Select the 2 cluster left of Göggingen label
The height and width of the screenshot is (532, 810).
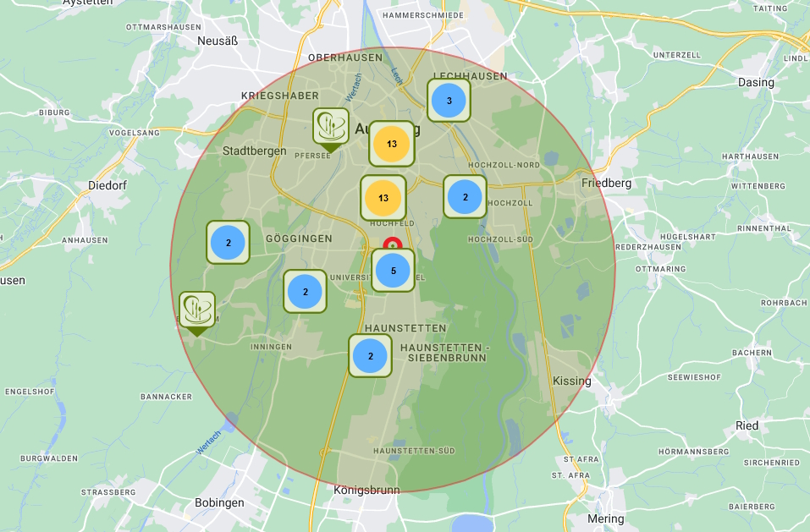tap(229, 243)
